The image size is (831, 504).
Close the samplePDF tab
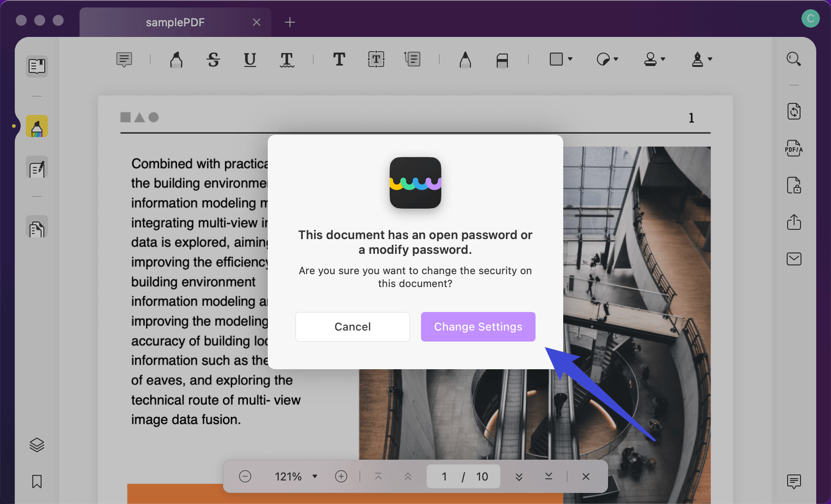tap(257, 22)
